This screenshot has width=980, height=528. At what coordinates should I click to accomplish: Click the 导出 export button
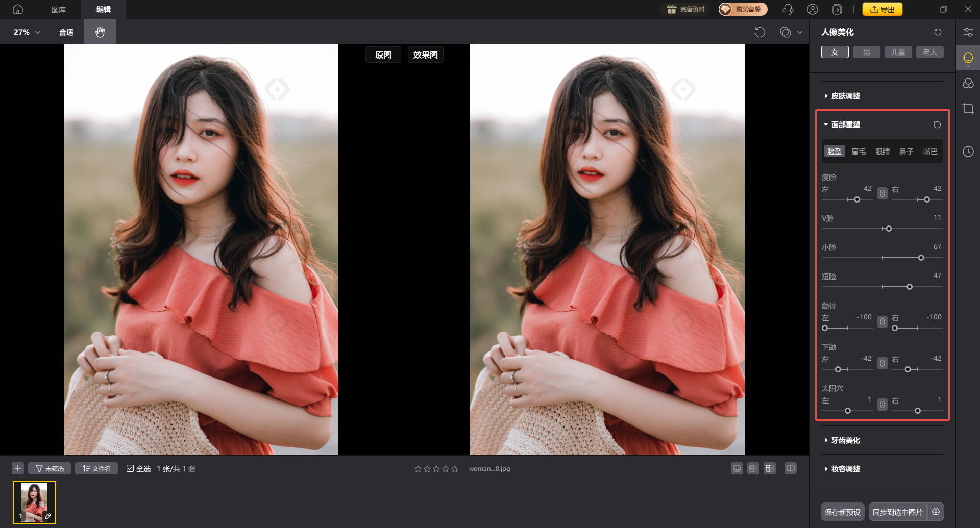coord(883,9)
